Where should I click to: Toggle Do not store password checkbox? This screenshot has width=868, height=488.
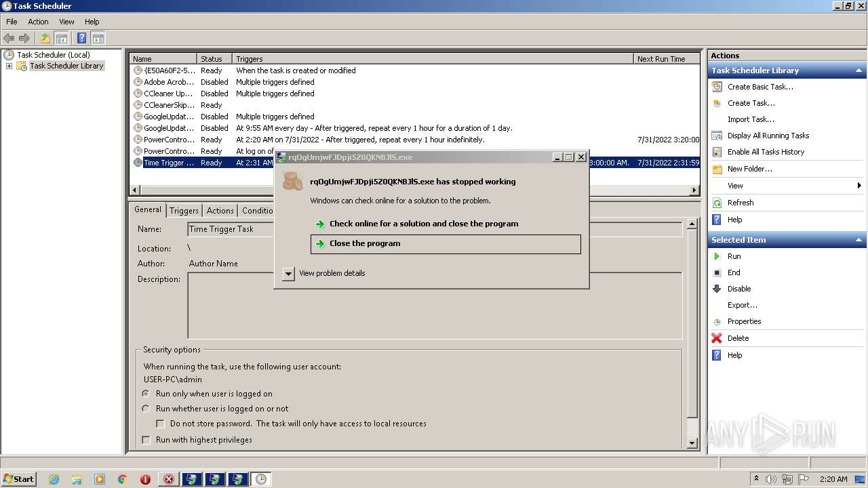pos(161,424)
